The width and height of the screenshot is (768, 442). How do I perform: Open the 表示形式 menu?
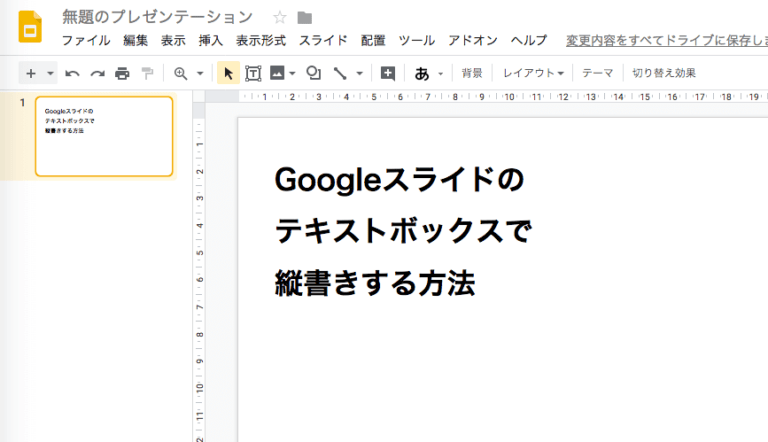(261, 40)
